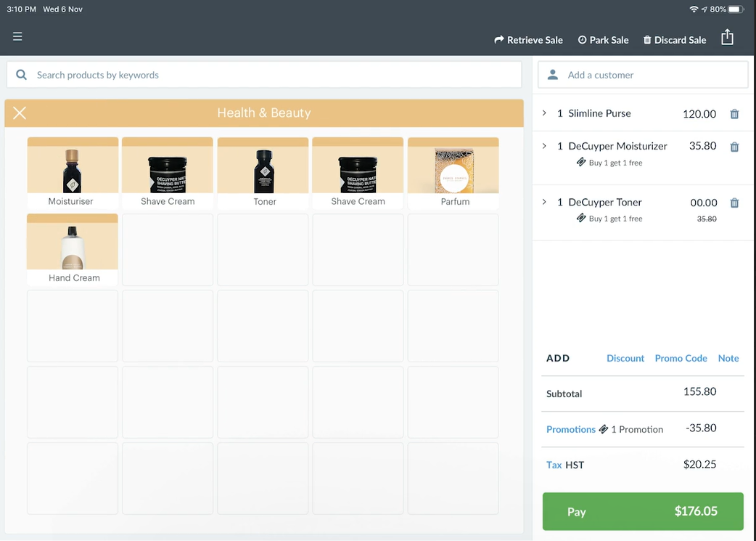Select the Hand Cream product tile
The image size is (756, 541).
pyautogui.click(x=72, y=250)
